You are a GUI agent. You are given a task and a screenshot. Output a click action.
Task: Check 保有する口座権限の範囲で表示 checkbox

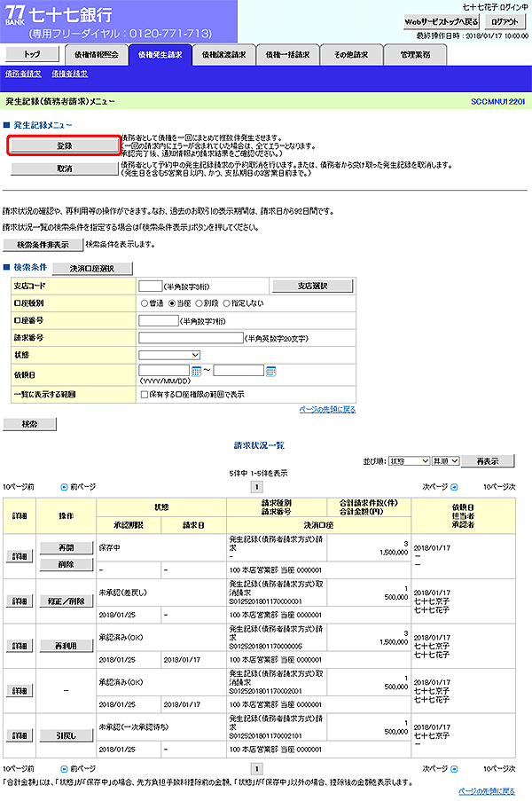pos(145,395)
